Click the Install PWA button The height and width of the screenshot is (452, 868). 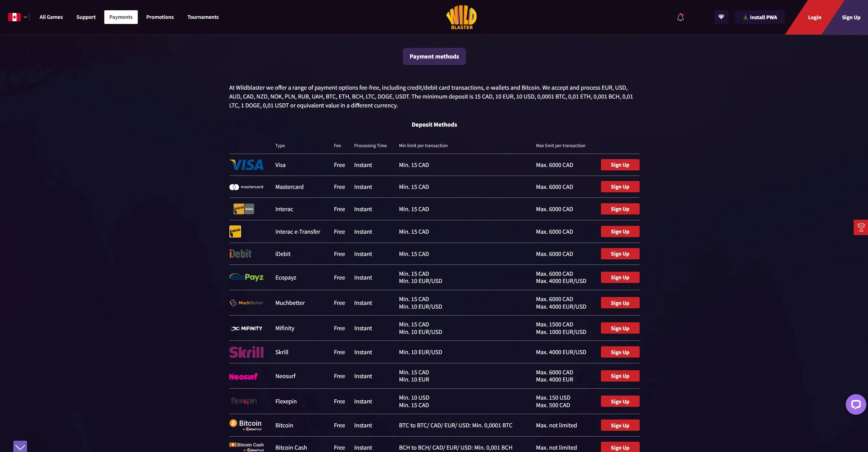(x=760, y=17)
